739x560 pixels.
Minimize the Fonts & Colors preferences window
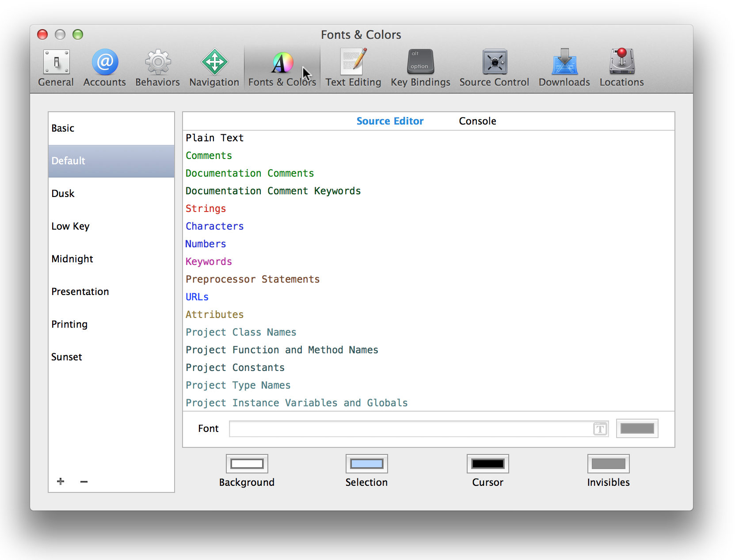(60, 34)
